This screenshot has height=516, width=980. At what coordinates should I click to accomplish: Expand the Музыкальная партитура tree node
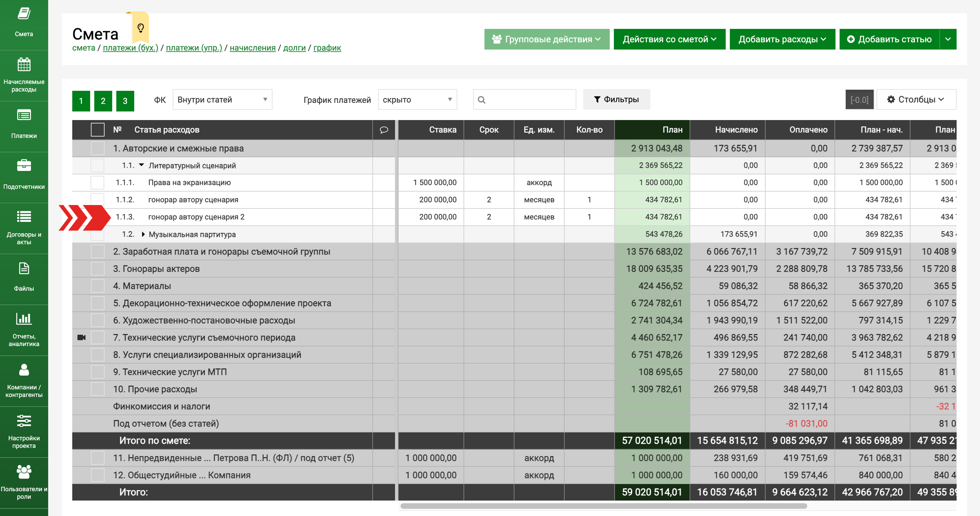tap(143, 234)
